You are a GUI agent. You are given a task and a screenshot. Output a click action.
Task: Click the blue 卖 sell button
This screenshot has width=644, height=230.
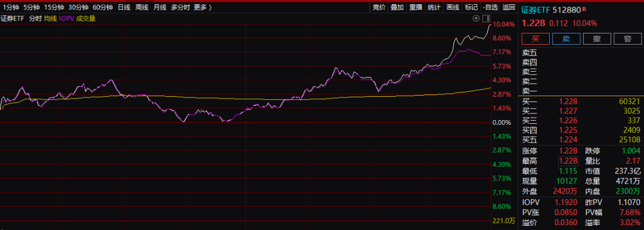[566, 39]
